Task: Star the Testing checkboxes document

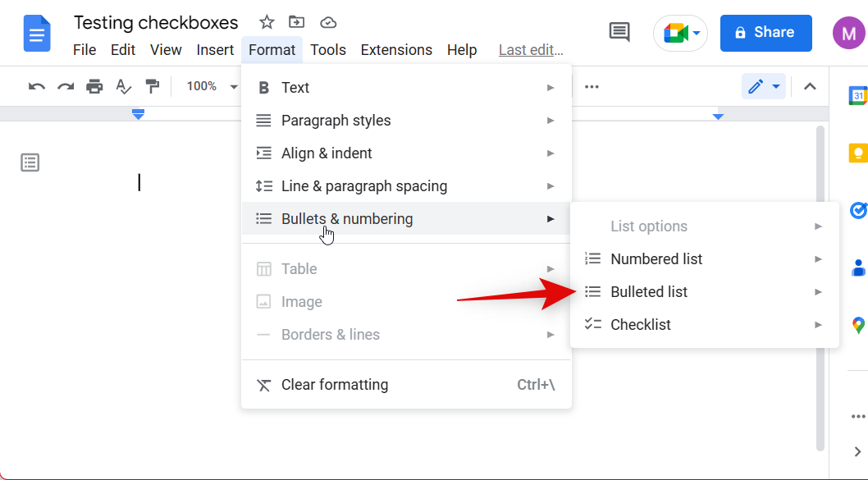Action: tap(266, 22)
